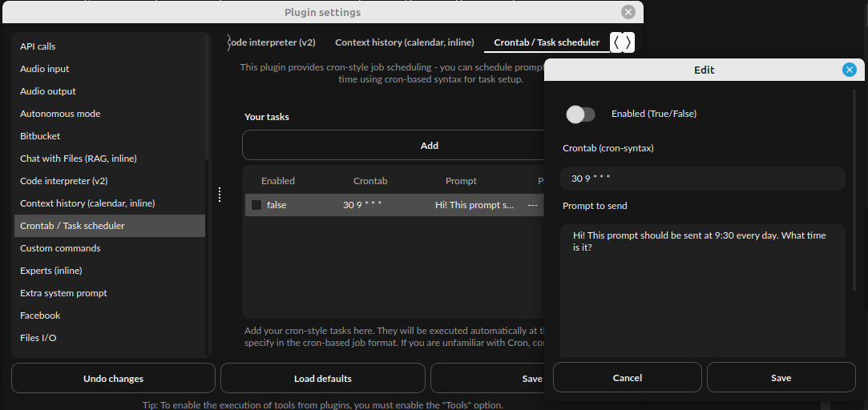The height and width of the screenshot is (410, 868).
Task: Click the Edit dialog vertical scrollbar
Action: tap(855, 190)
